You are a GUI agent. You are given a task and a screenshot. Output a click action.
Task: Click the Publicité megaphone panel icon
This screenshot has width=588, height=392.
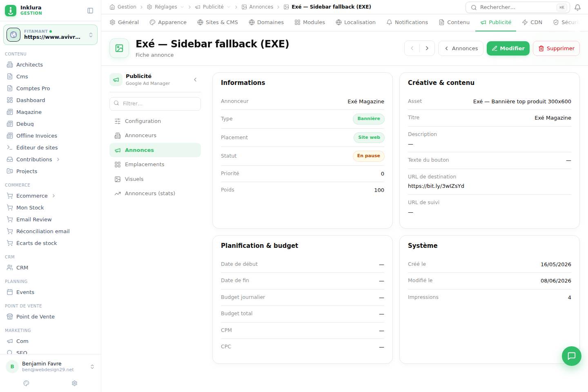(116, 80)
